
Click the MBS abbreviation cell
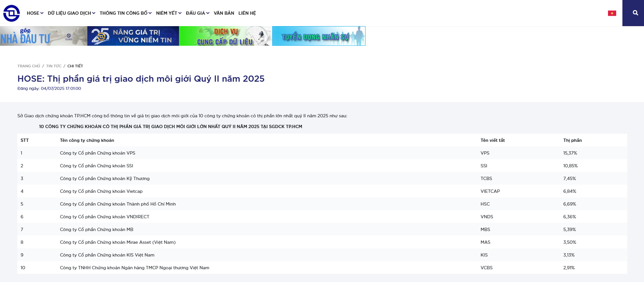point(485,229)
